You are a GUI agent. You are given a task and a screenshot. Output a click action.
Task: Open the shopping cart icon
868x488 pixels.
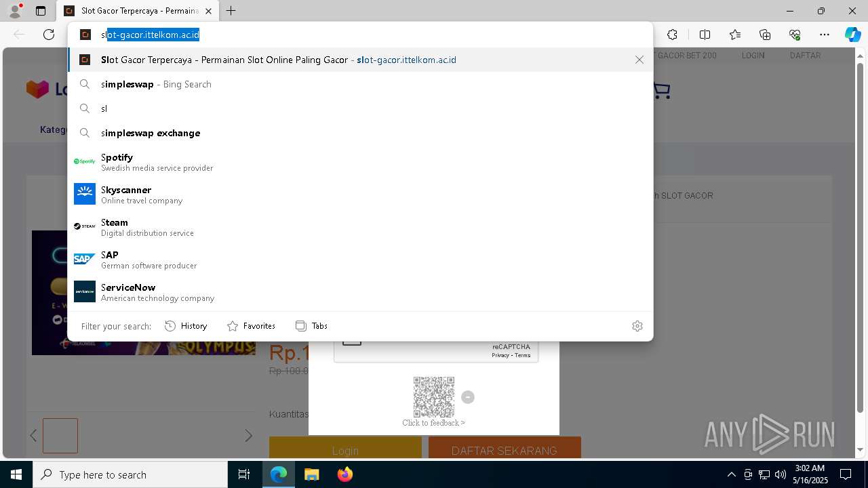point(661,90)
